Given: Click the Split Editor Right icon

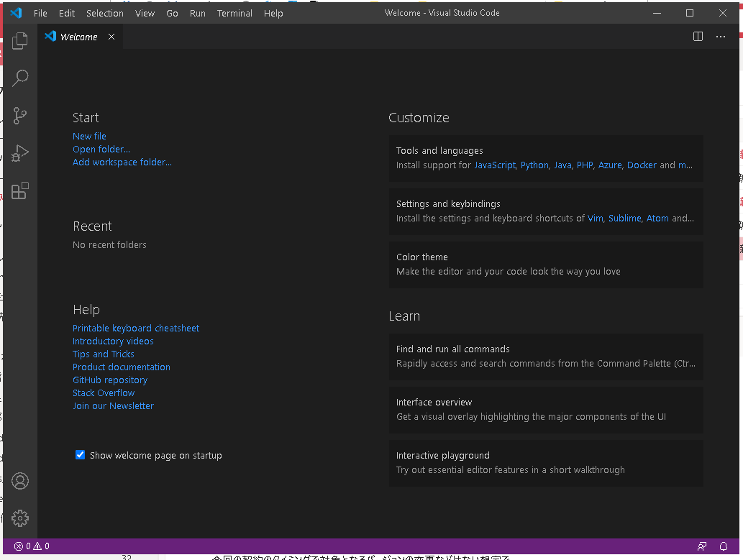Looking at the screenshot, I should coord(698,37).
